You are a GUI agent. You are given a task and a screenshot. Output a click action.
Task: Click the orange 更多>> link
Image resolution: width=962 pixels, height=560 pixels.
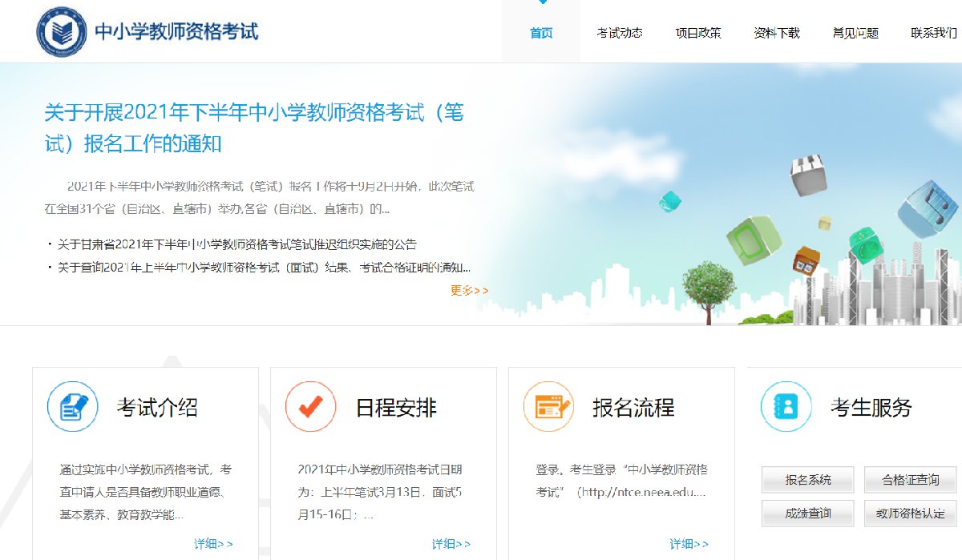(x=469, y=291)
